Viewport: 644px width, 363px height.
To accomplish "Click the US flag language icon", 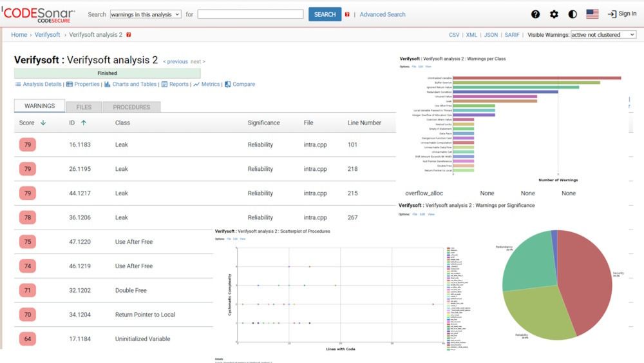I will [x=592, y=14].
